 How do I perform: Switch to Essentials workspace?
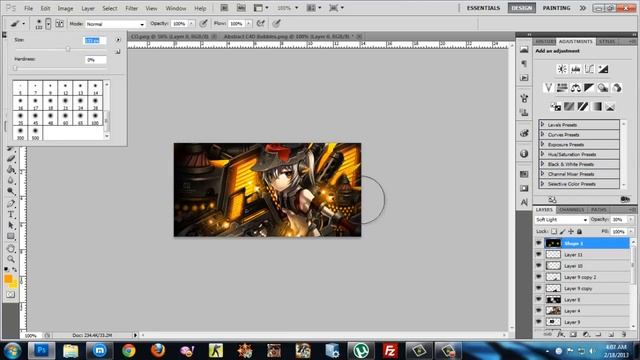pyautogui.click(x=483, y=8)
